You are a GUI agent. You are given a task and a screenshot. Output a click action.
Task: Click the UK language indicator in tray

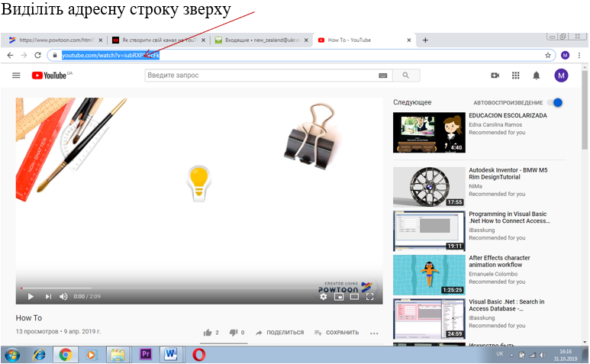click(x=499, y=354)
